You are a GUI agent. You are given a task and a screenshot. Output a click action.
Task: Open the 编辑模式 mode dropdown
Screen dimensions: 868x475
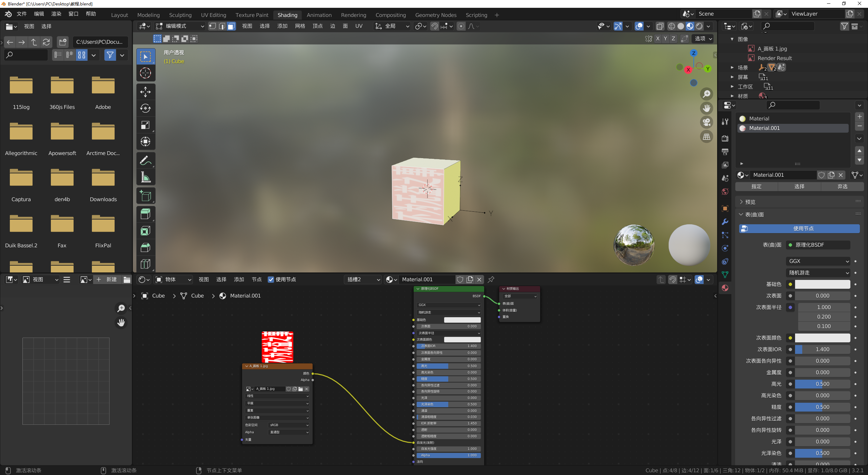[180, 26]
